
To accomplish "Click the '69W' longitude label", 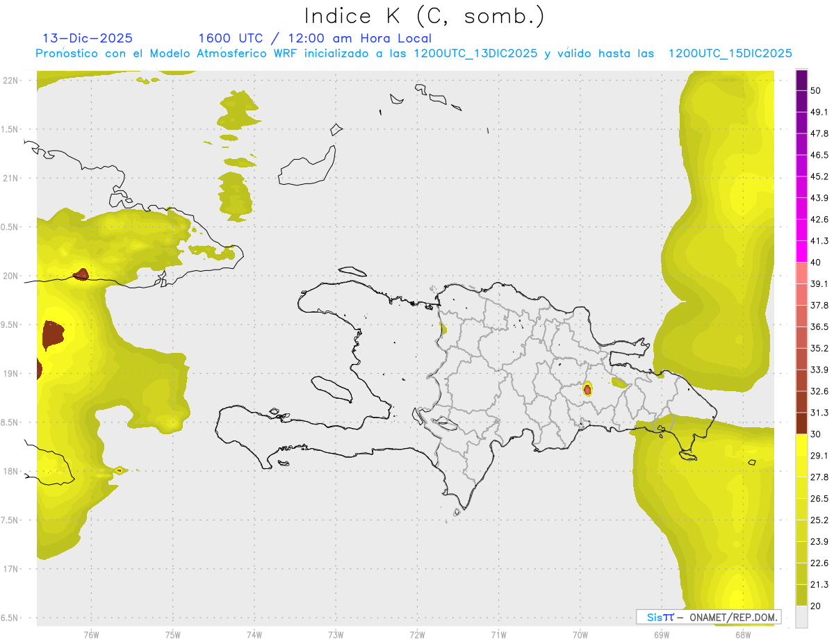I will pos(662,635).
